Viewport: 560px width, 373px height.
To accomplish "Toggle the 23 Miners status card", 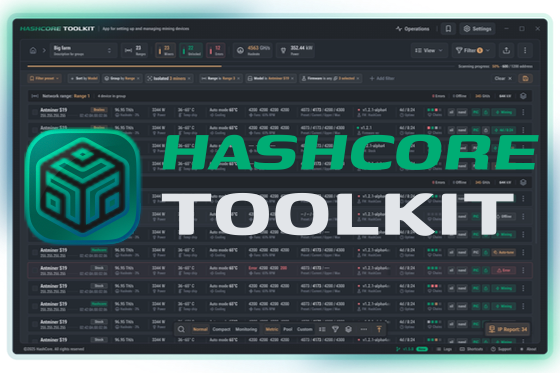I will pos(165,50).
